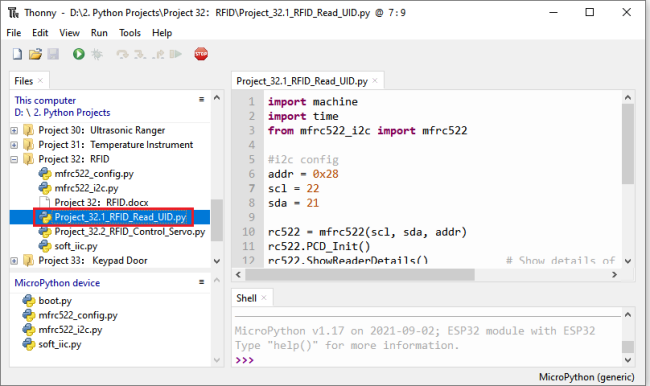Open the This computer panel menu icon
Viewport: 650px width, 386px height.
coord(201,100)
